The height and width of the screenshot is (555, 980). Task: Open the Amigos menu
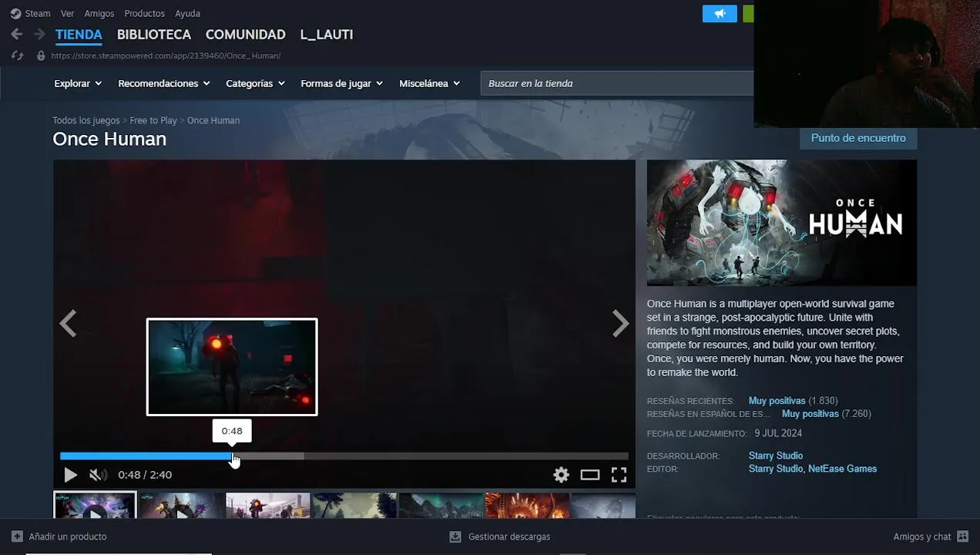click(x=99, y=13)
